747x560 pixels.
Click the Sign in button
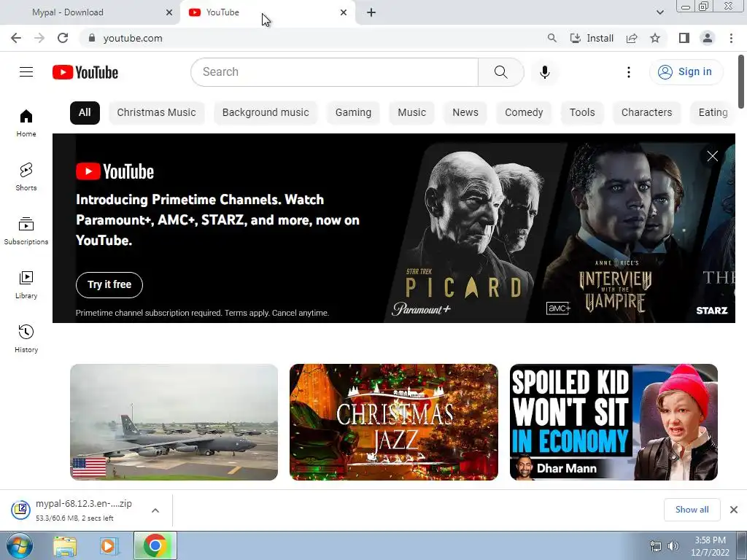pos(686,72)
